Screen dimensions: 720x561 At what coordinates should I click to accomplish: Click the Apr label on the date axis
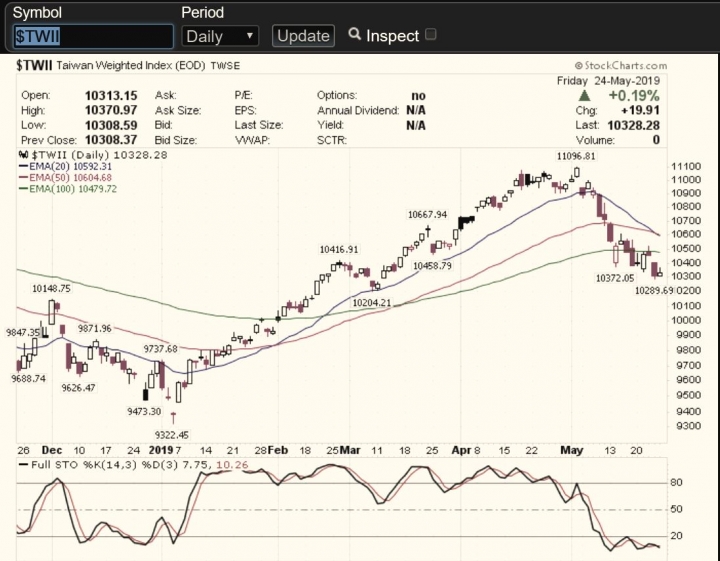coord(461,450)
